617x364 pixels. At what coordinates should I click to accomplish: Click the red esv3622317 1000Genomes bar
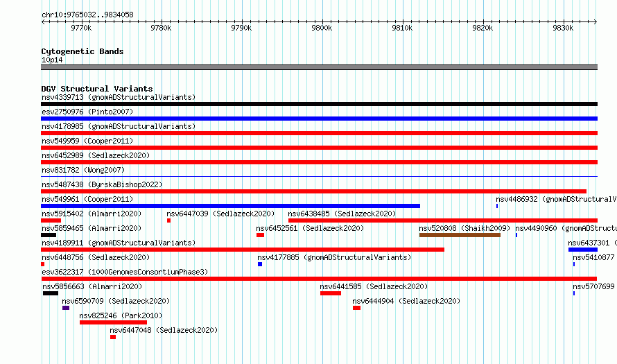319,279
